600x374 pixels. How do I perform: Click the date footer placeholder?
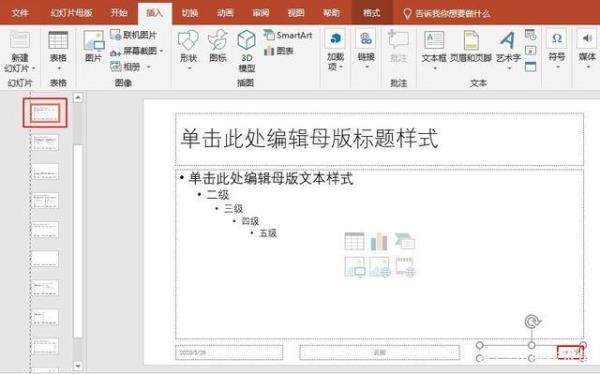coord(229,352)
